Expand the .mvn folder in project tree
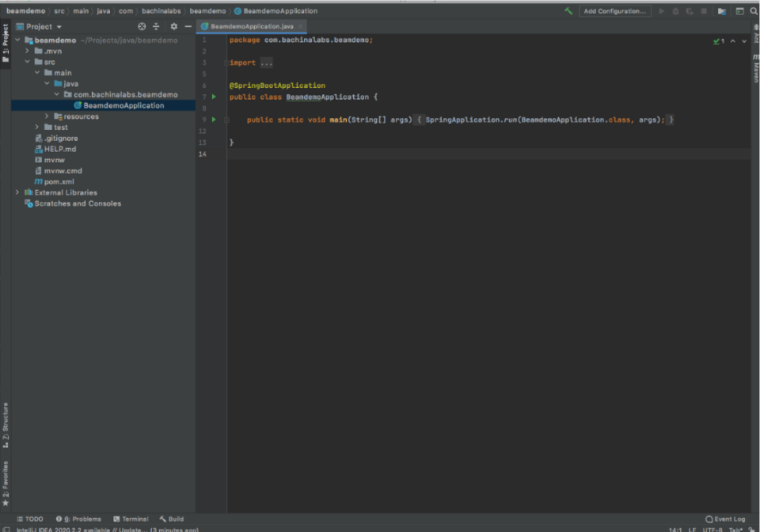The width and height of the screenshot is (760, 532). (x=28, y=51)
